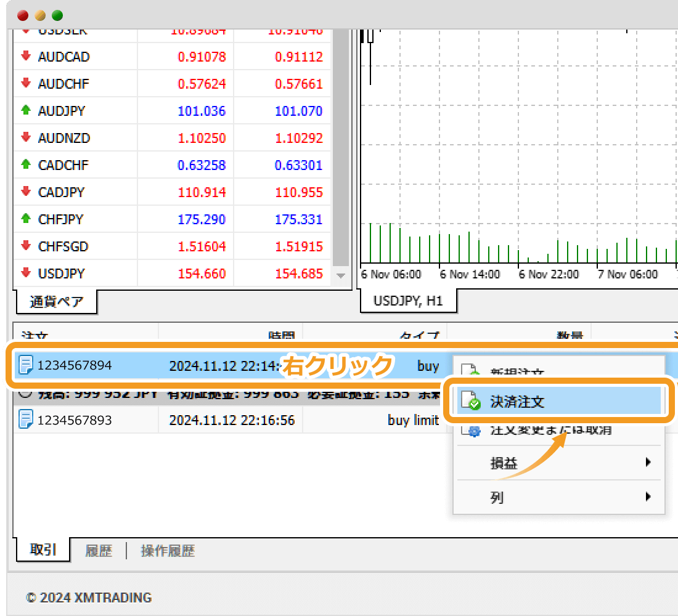Click the USDJPY red down-arrow icon
This screenshot has width=678, height=616.
pyautogui.click(x=26, y=273)
